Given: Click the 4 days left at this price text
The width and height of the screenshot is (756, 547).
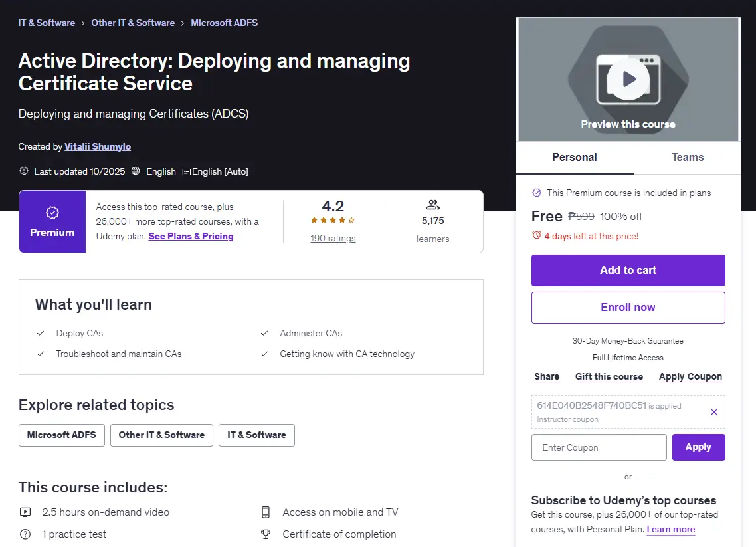Looking at the screenshot, I should point(591,236).
